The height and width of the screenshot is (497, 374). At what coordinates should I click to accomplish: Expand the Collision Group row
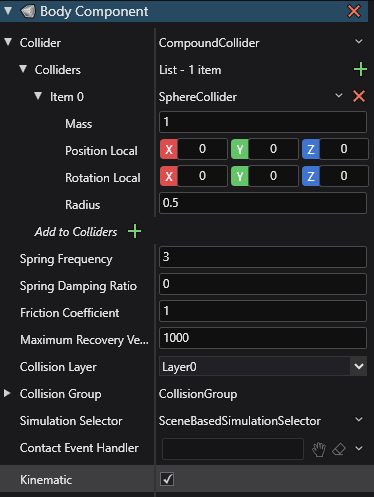pyautogui.click(x=7, y=393)
